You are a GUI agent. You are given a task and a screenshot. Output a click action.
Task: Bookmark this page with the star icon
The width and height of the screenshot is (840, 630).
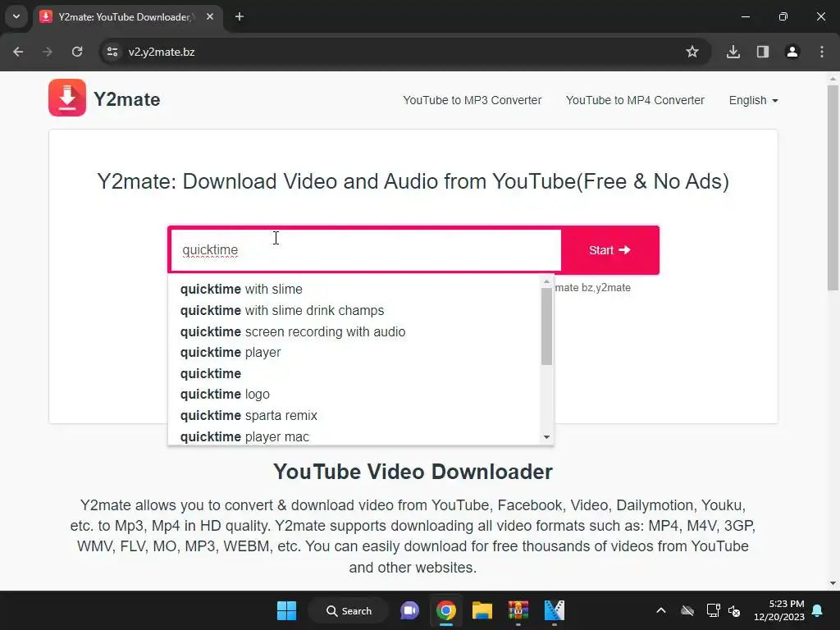click(692, 52)
